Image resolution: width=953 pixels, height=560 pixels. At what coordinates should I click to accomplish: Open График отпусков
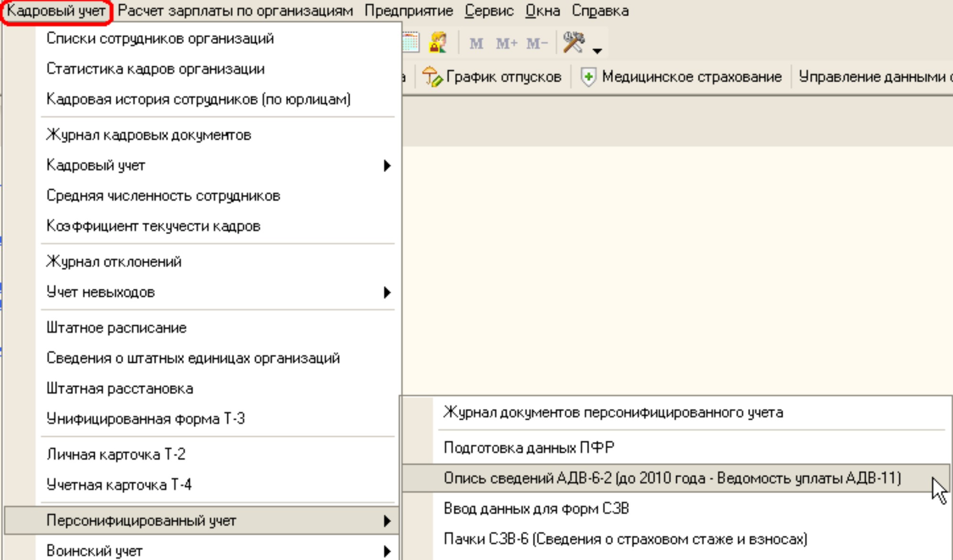(492, 77)
